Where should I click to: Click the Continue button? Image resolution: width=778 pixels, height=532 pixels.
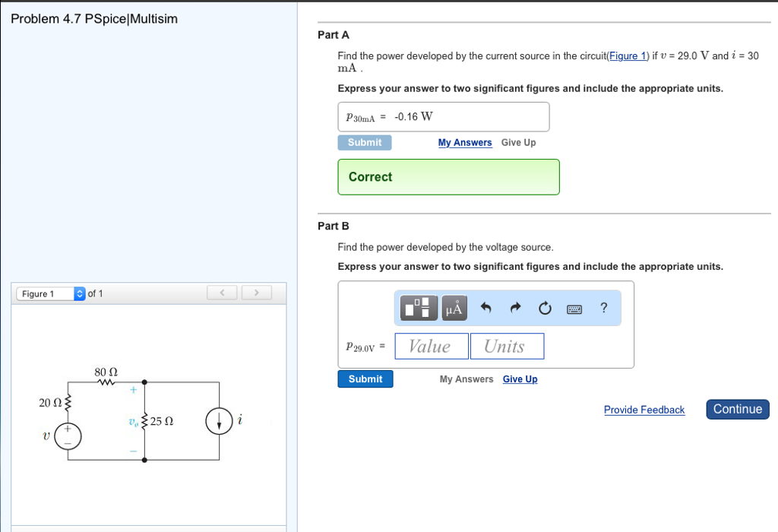[x=737, y=409]
